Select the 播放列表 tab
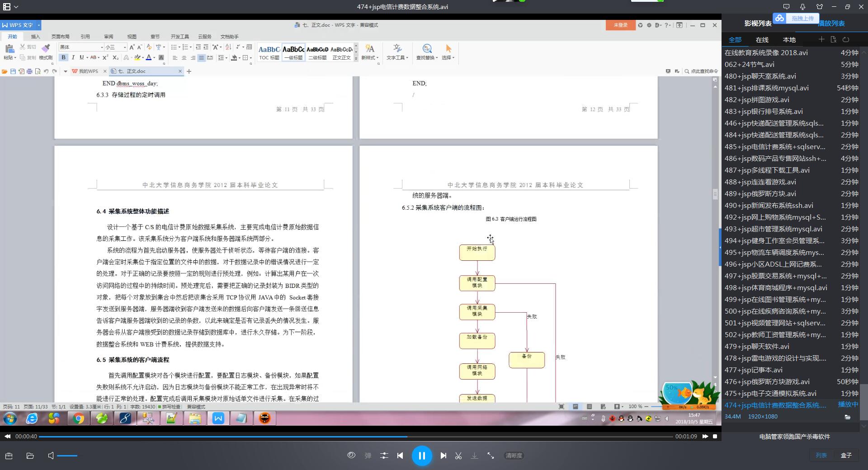Screen dimensions: 868x470 pos(832,23)
